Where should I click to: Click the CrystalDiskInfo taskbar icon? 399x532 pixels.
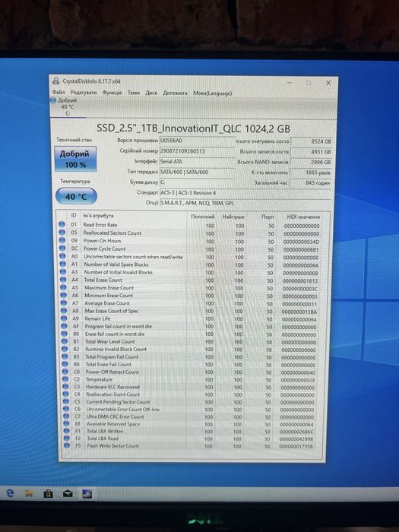(87, 494)
